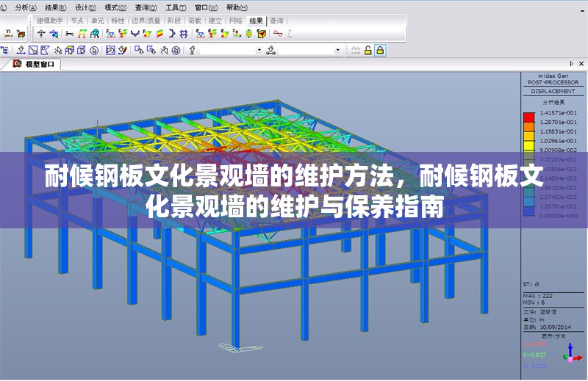
Task: Click the node number icon before first combo box
Action: pos(193,50)
